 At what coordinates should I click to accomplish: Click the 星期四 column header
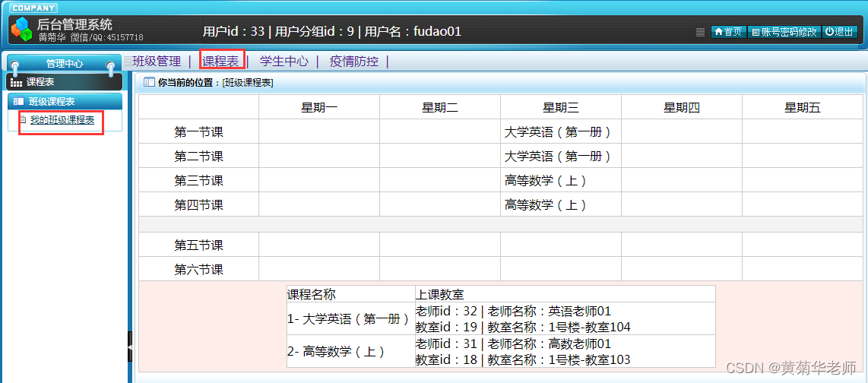[x=682, y=107]
